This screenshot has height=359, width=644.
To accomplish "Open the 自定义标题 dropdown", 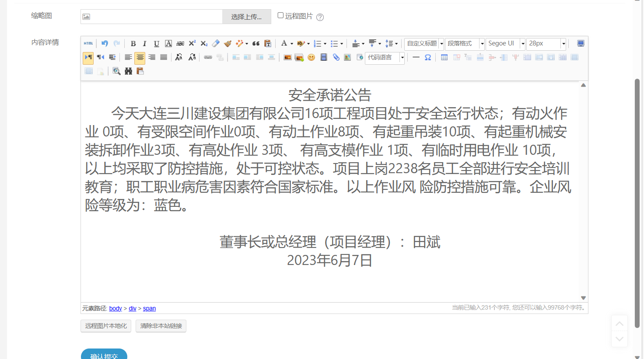I will 424,44.
